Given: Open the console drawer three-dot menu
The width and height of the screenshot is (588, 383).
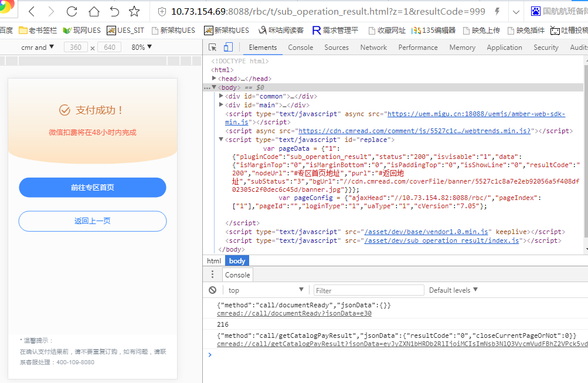Looking at the screenshot, I should 212,274.
